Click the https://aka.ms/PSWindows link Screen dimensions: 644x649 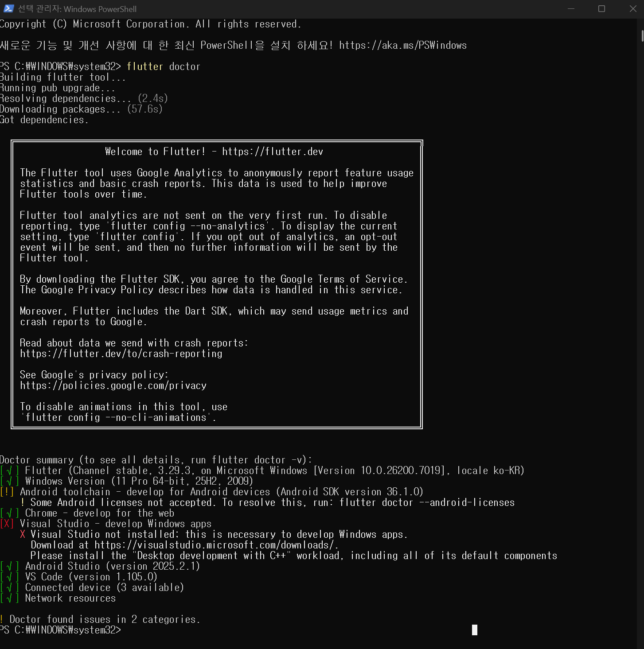[x=403, y=45]
